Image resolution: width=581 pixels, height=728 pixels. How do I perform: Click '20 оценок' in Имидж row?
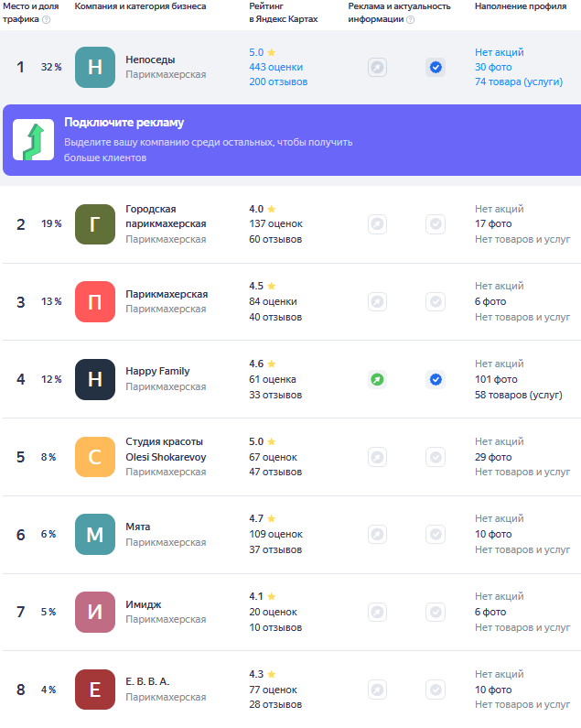(273, 612)
